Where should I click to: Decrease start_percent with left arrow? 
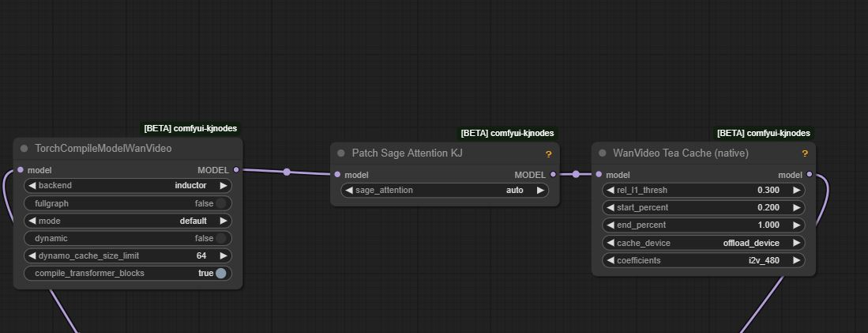coord(611,208)
